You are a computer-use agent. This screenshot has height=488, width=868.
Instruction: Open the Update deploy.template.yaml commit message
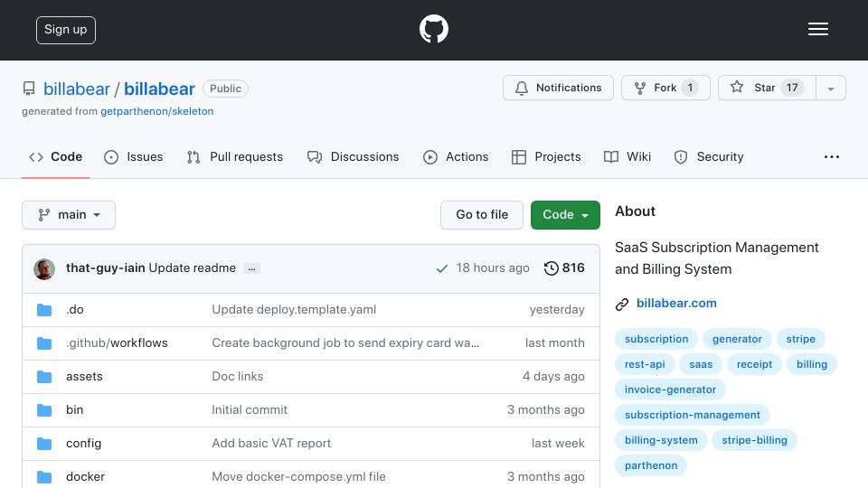294,310
